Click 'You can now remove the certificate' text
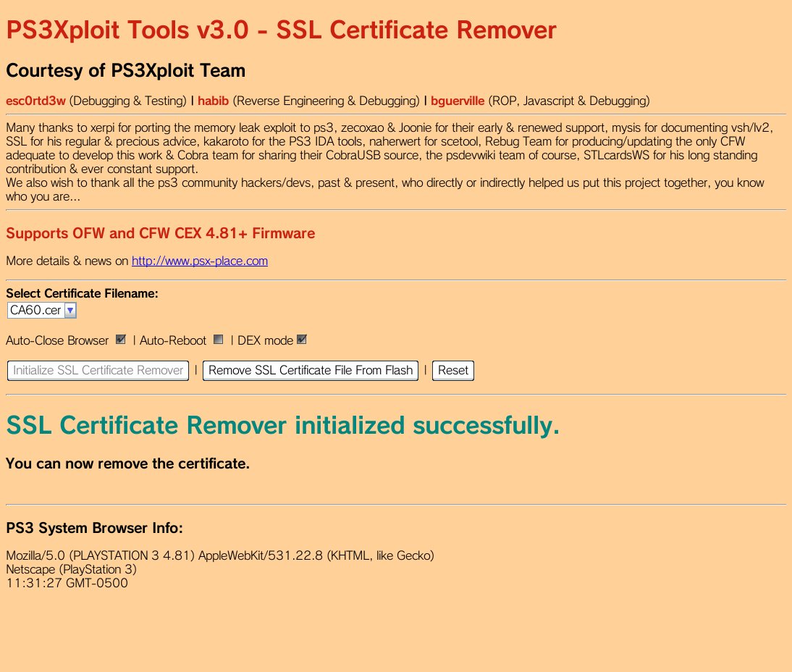 128,464
